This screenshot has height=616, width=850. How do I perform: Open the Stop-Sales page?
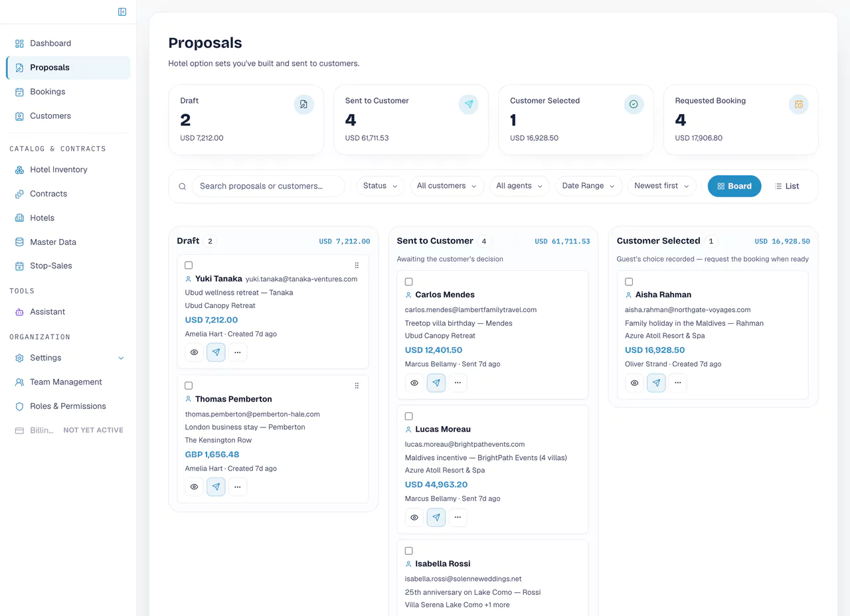[68, 266]
